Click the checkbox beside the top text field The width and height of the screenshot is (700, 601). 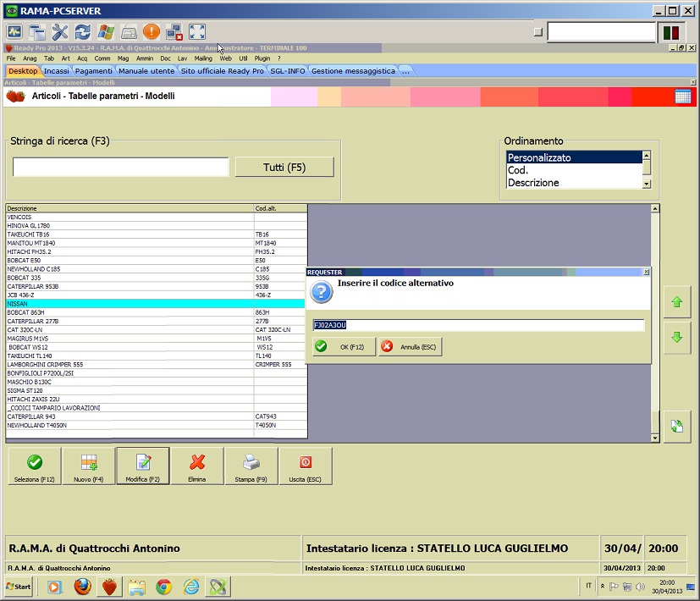tap(538, 32)
